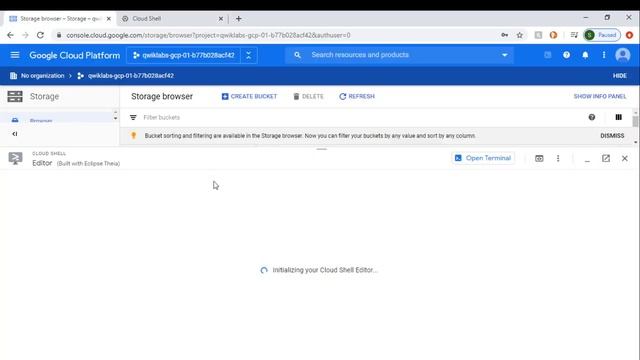Open the media control playlist icon
The width and height of the screenshot is (640, 360).
tap(574, 35)
